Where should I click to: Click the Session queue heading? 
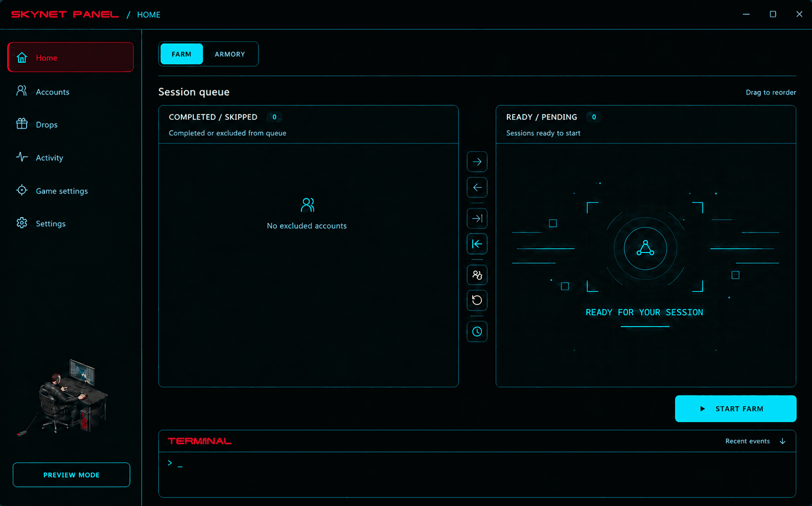tap(194, 92)
